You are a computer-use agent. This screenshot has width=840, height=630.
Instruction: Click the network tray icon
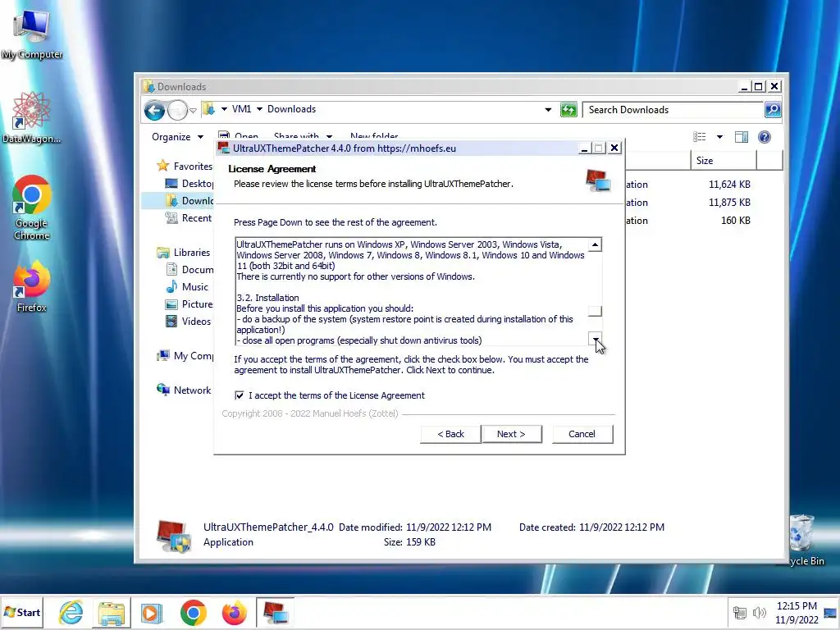tap(739, 612)
